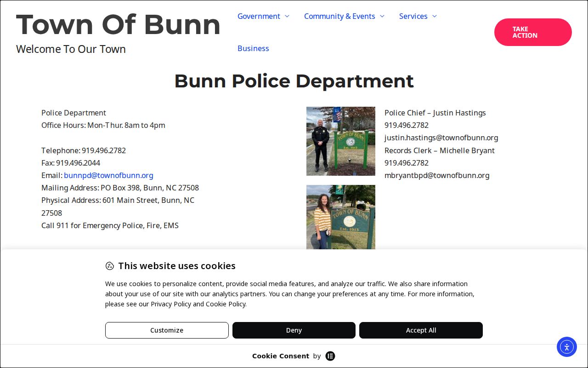Accept all cookies
Screen dimensions: 588x368
(421, 330)
